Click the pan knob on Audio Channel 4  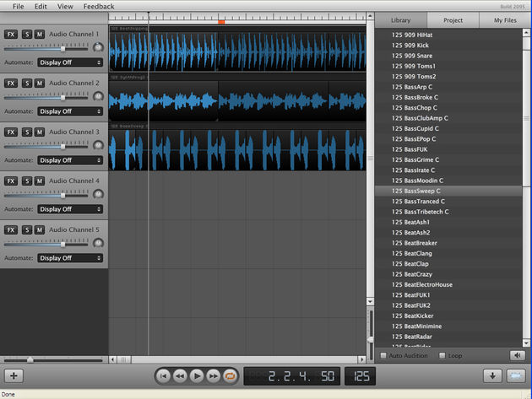(98, 194)
